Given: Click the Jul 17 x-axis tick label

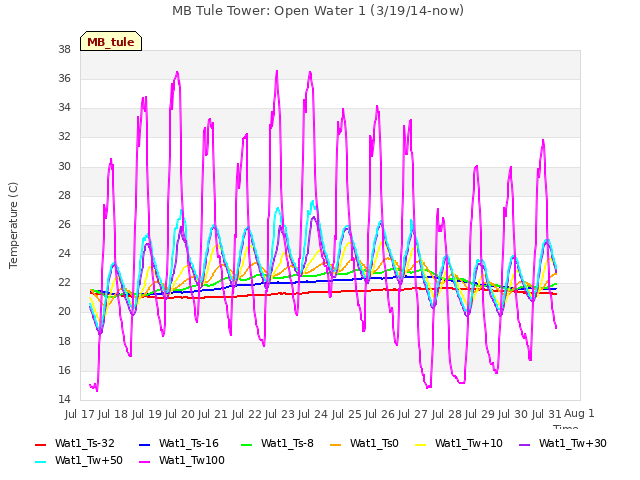Looking at the screenshot, I should [x=80, y=414].
